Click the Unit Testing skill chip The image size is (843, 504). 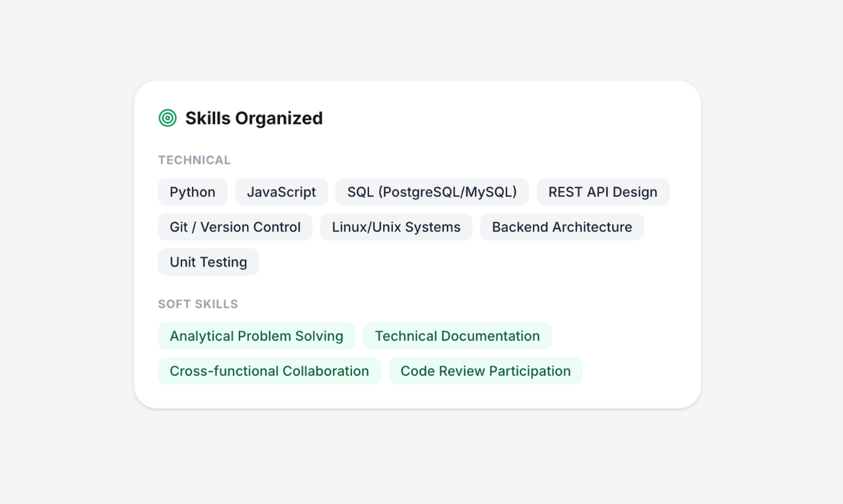pyautogui.click(x=208, y=263)
